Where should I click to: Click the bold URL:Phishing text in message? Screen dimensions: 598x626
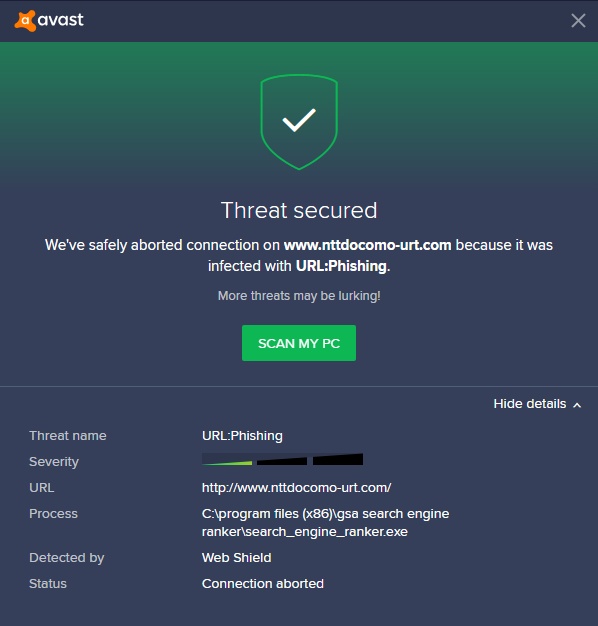pos(341,266)
